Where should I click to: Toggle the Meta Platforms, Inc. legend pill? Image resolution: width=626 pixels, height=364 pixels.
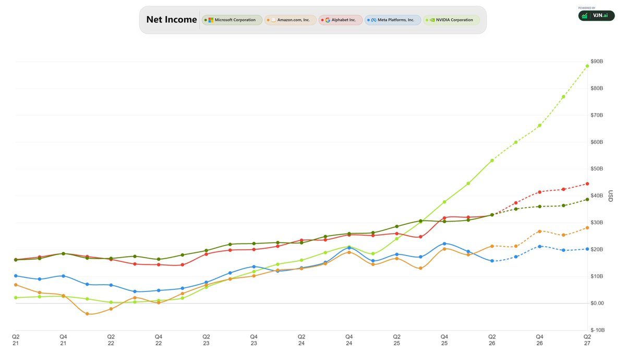click(x=393, y=20)
